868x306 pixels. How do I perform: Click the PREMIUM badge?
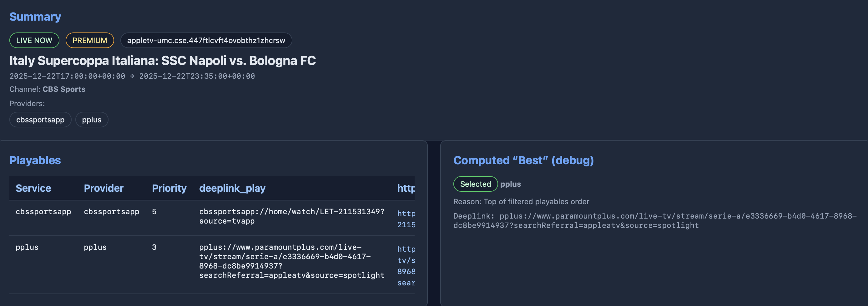pos(90,40)
